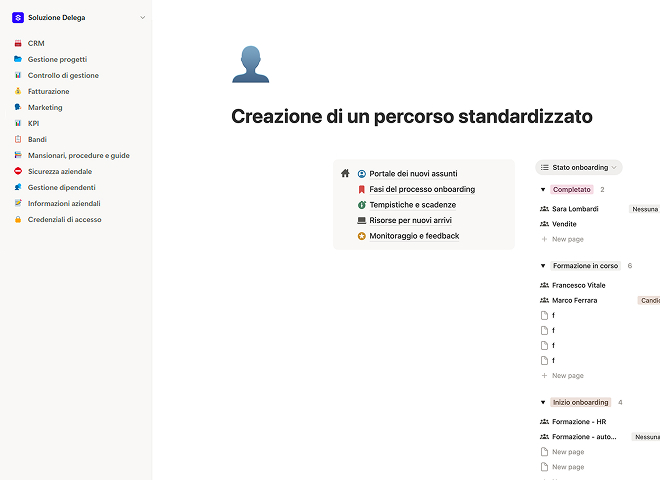This screenshot has width=660, height=480.
Task: Open the Risorse per nuovi arrivi link
Action: pos(410,220)
